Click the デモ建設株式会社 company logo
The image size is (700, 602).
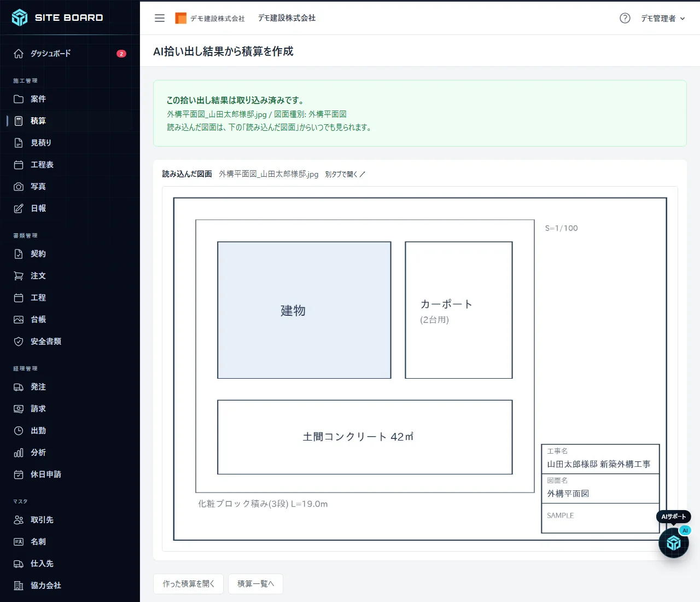210,18
